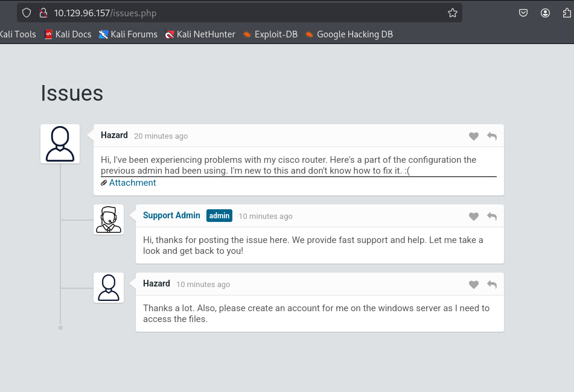Reply to Hazard's windows server comment

pyautogui.click(x=492, y=285)
